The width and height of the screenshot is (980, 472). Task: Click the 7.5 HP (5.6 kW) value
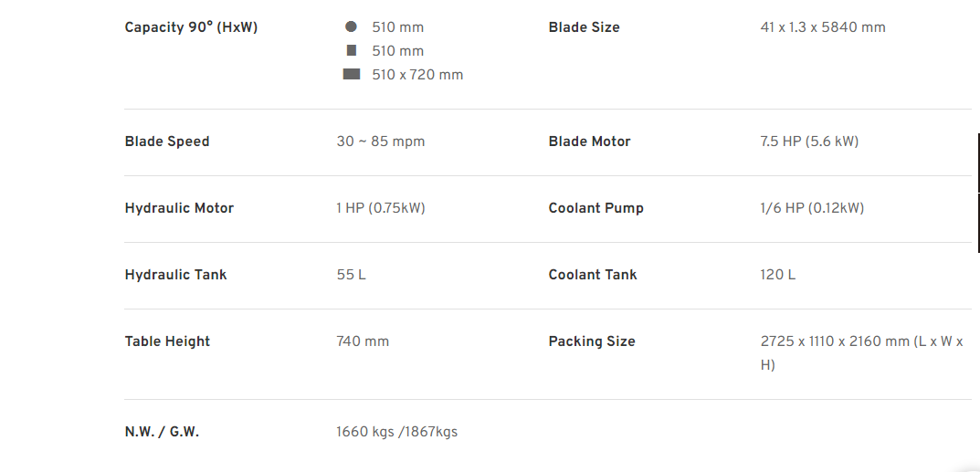(x=809, y=142)
